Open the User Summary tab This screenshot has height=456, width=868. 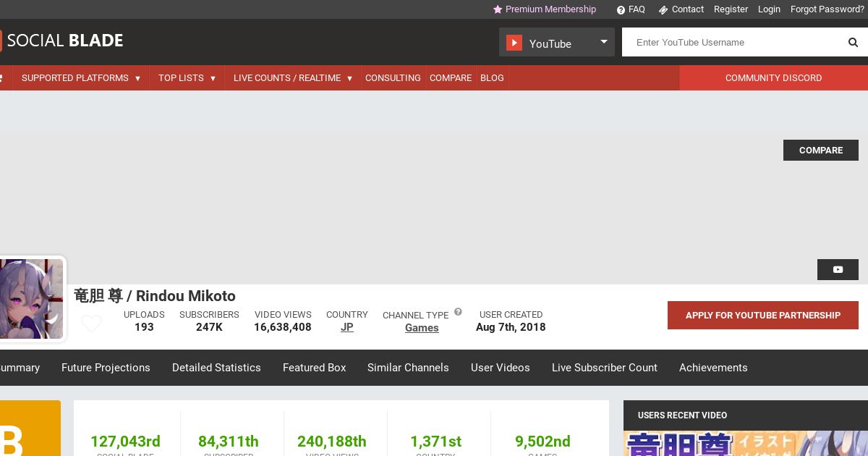coord(20,368)
